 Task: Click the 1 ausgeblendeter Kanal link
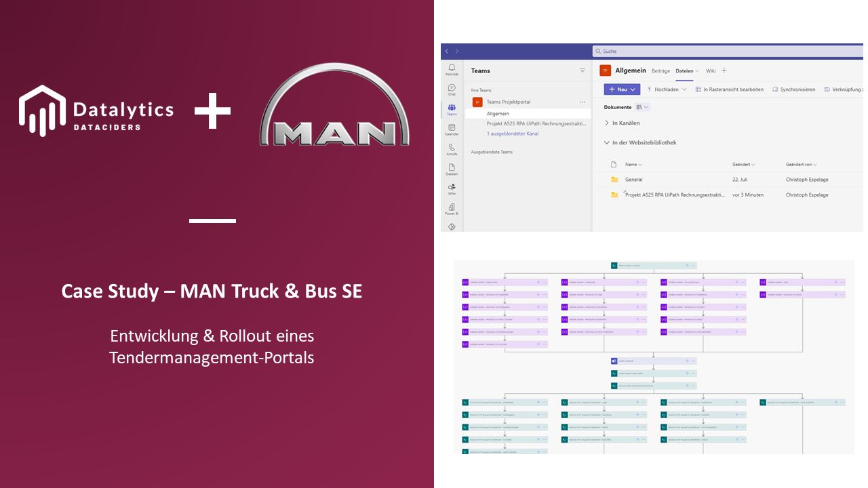512,134
